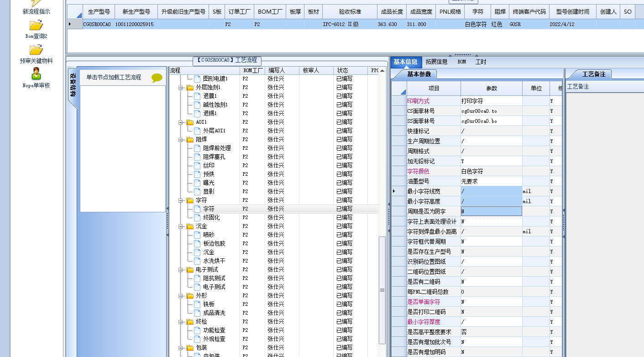The height and width of the screenshot is (357, 644).
Task: Collapse the AOI1 tree node
Action: pyautogui.click(x=180, y=122)
